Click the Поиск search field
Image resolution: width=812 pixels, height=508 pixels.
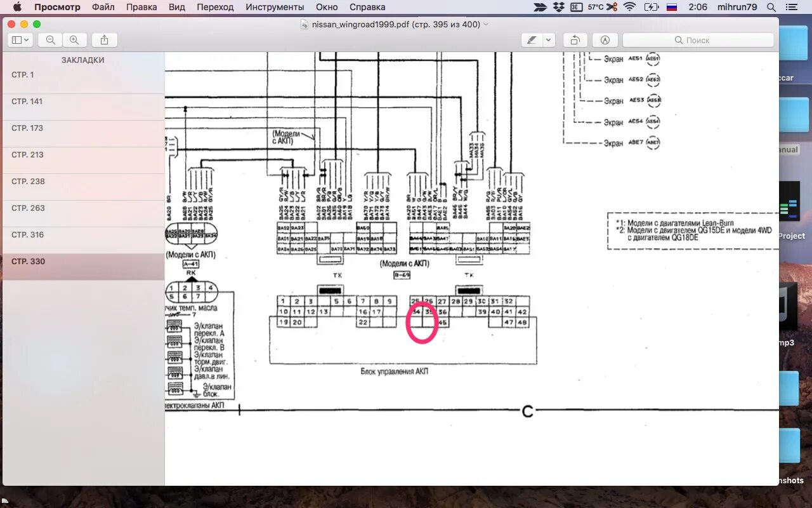click(698, 40)
